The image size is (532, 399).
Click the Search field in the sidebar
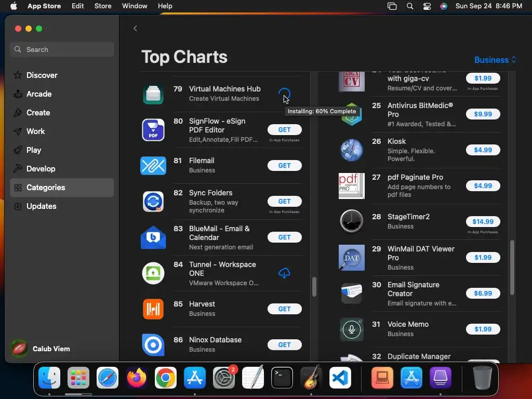[62, 49]
